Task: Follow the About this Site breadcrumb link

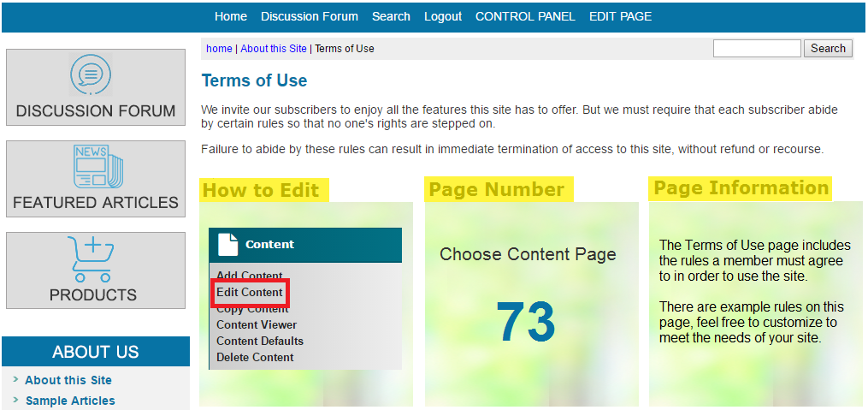Action: pos(274,49)
